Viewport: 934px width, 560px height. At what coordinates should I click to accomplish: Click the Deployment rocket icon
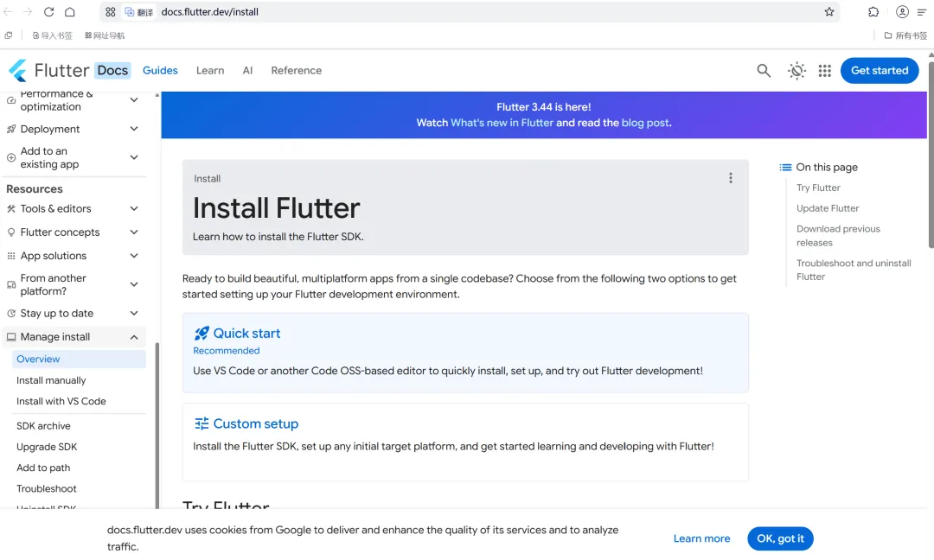pyautogui.click(x=10, y=129)
